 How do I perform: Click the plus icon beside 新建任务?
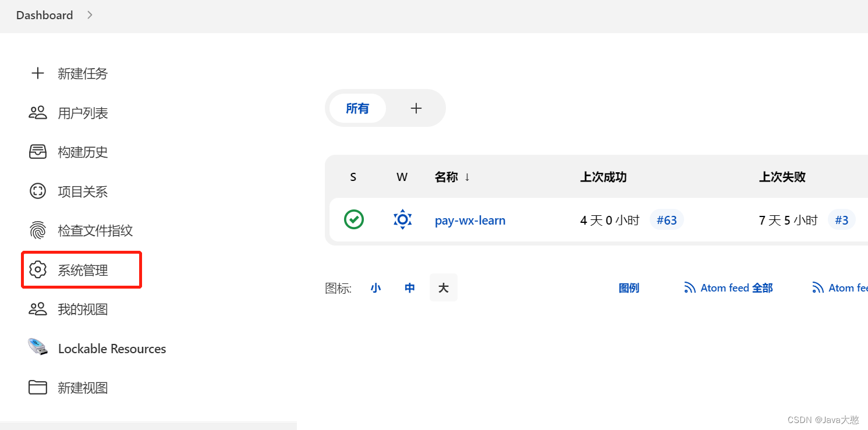click(38, 73)
